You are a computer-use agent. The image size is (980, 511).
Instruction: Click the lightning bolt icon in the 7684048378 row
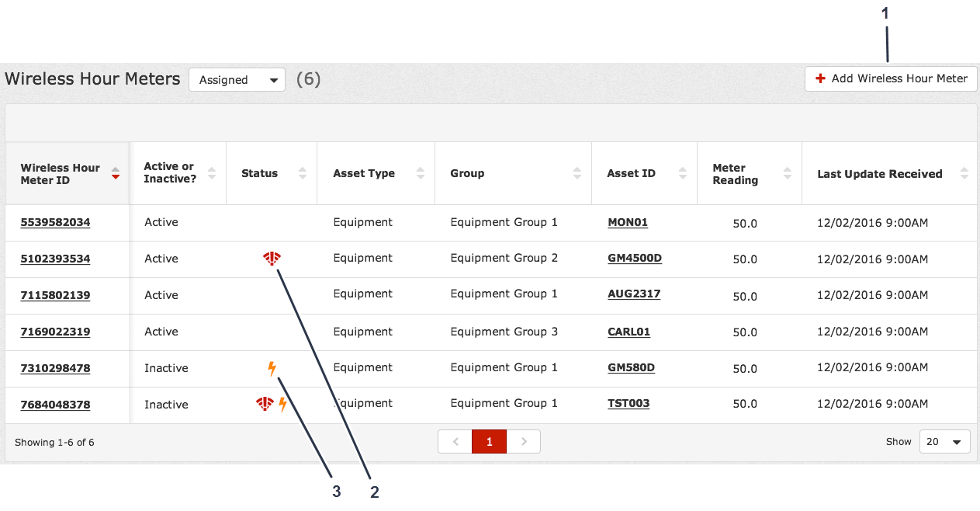[x=282, y=404]
